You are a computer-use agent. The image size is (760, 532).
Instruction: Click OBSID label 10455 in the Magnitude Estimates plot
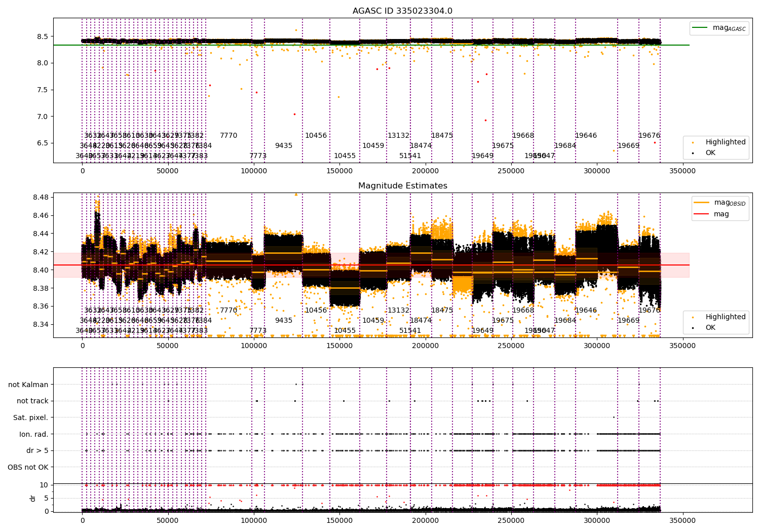[345, 331]
